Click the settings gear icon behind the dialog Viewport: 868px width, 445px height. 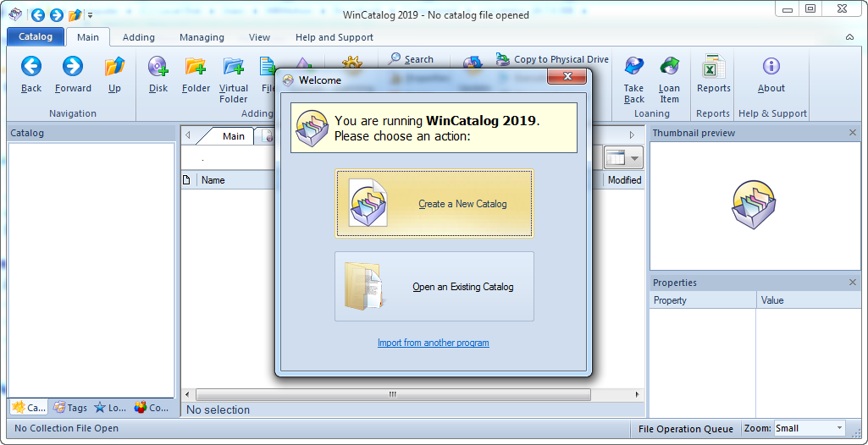pyautogui.click(x=352, y=63)
